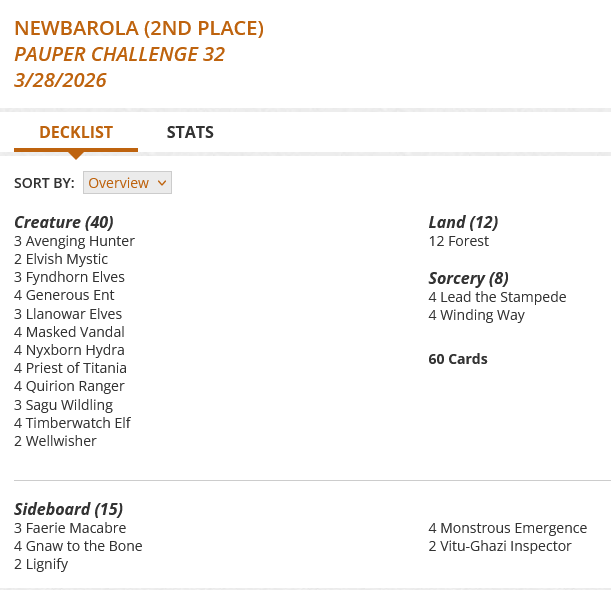Click the Quirion Ranger entry
Screen dimensions: 611x590
(x=75, y=386)
